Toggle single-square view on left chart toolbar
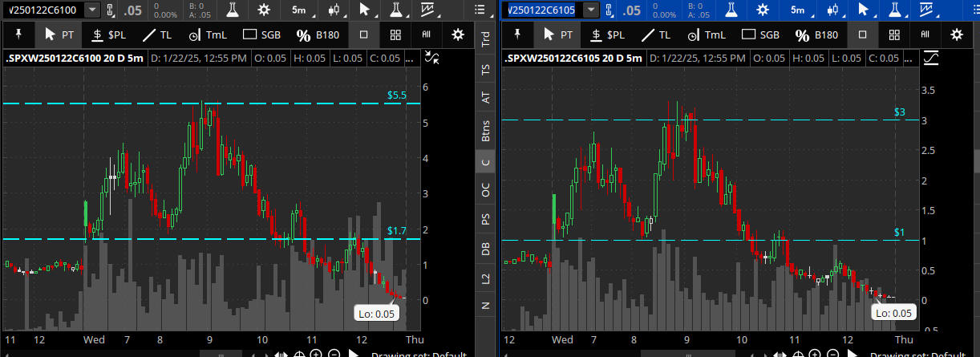Image resolution: width=980 pixels, height=357 pixels. pyautogui.click(x=363, y=34)
